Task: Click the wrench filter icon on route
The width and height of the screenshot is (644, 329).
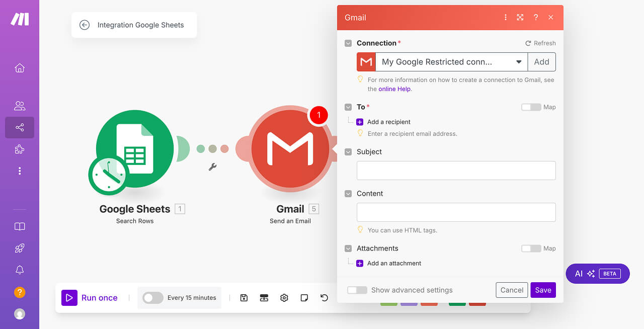Action: click(212, 167)
